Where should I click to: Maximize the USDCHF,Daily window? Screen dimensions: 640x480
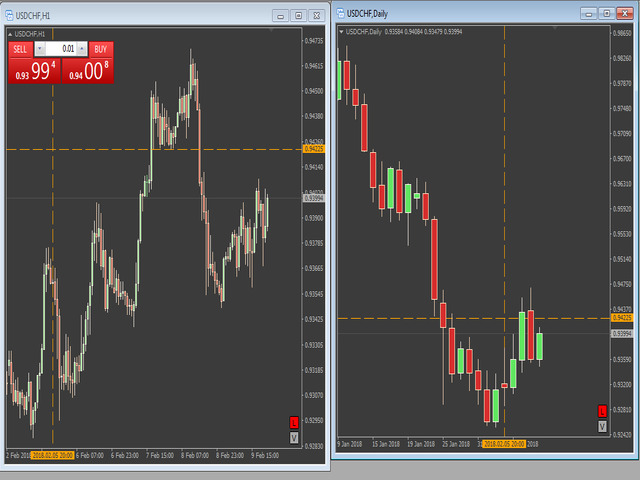(x=607, y=13)
